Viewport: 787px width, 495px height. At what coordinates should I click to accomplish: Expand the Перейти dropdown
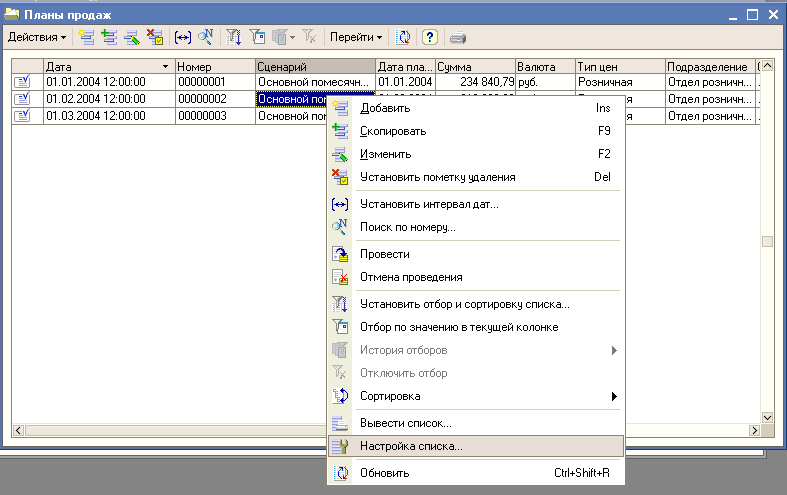point(356,37)
